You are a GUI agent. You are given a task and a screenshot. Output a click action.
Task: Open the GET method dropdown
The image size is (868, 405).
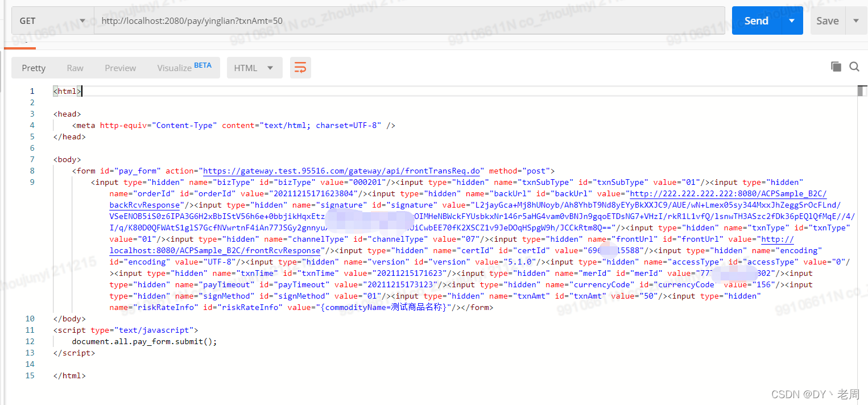(x=53, y=21)
